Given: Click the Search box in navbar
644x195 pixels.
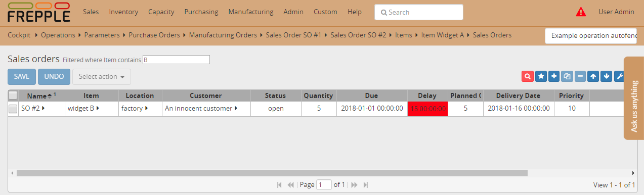Looking at the screenshot, I should coord(419,12).
